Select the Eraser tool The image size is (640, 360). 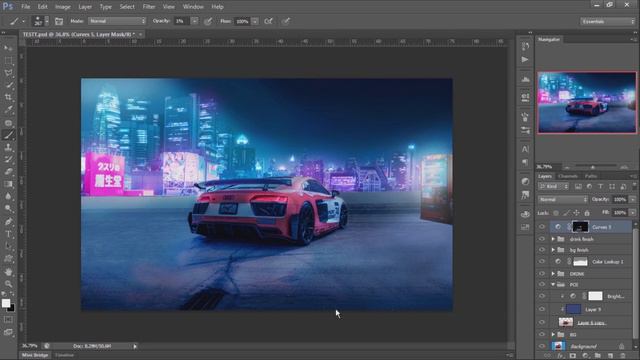click(8, 171)
